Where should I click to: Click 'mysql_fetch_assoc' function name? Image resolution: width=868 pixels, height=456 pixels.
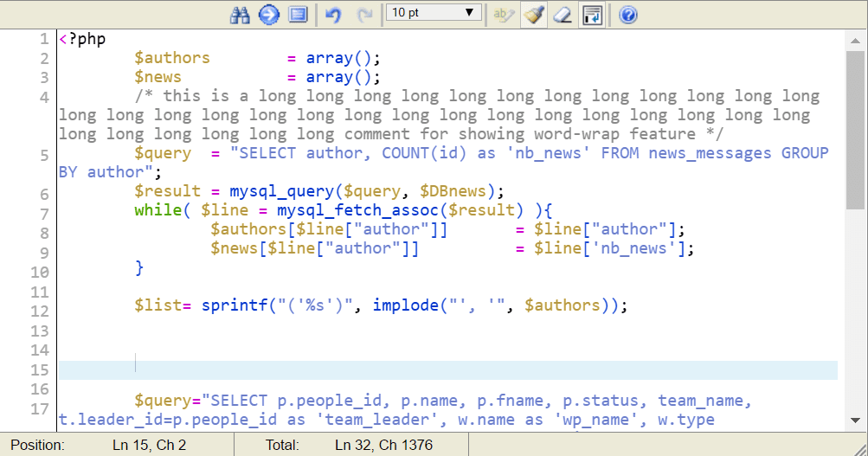pyautogui.click(x=357, y=210)
